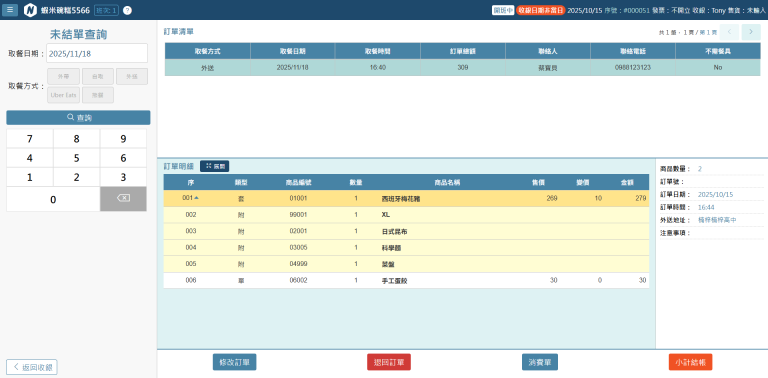Select the order row with phone 0988123123
Screen dimensions: 768x378
tap(462, 68)
